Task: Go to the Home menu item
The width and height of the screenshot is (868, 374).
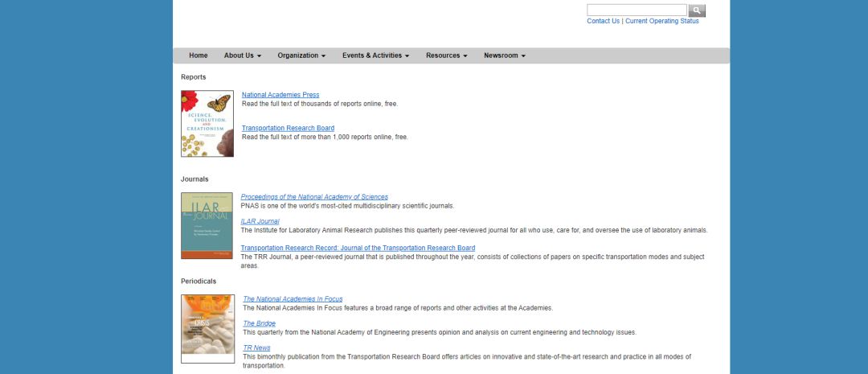Action: click(x=199, y=55)
